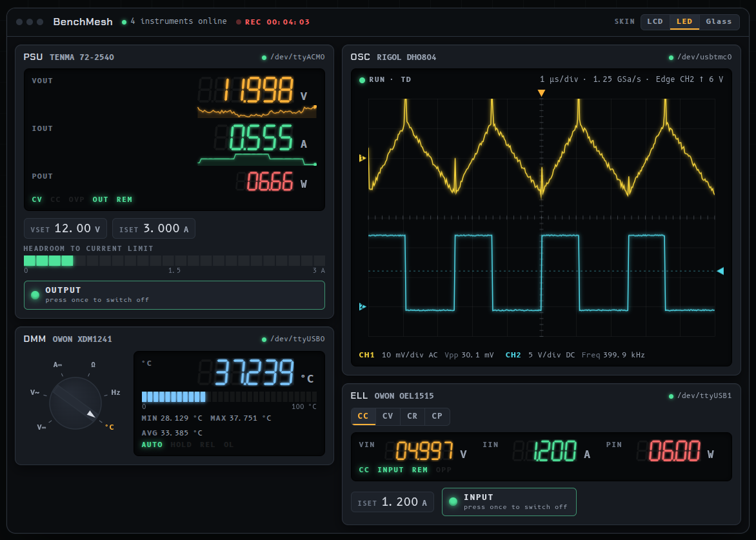Click the ELL VIN 04.997 V readout
This screenshot has height=540, width=756.
click(x=426, y=451)
